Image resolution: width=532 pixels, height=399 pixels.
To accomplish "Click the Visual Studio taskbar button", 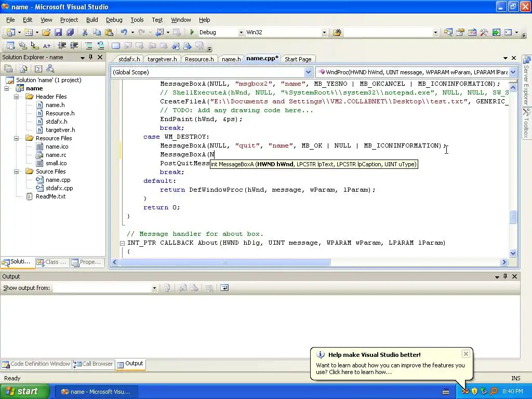I will point(96,392).
